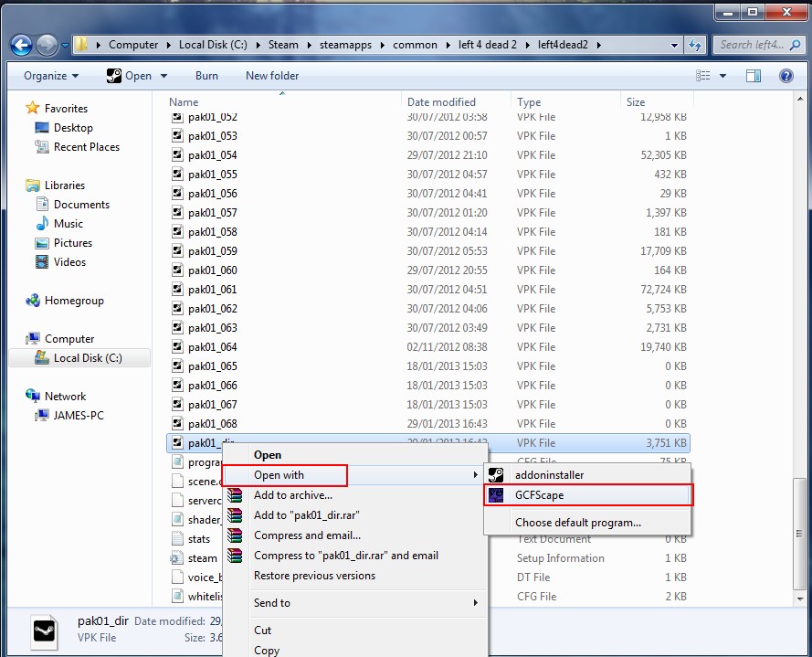
Task: Click the addoninstaller Steam icon
Action: 496,475
